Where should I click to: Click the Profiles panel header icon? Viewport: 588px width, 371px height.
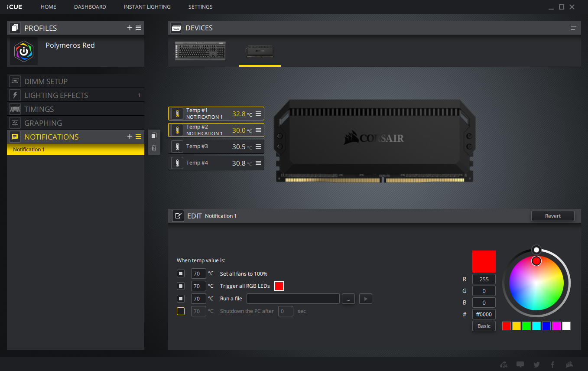15,28
